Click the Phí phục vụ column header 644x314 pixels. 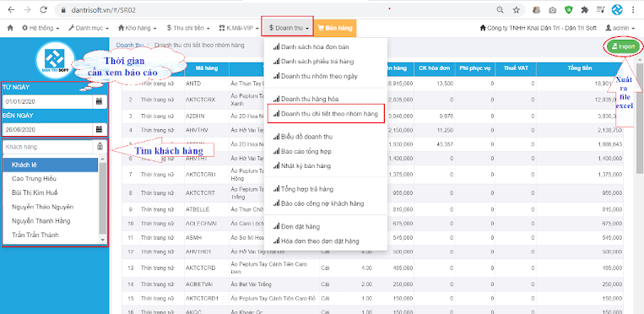pyautogui.click(x=475, y=68)
